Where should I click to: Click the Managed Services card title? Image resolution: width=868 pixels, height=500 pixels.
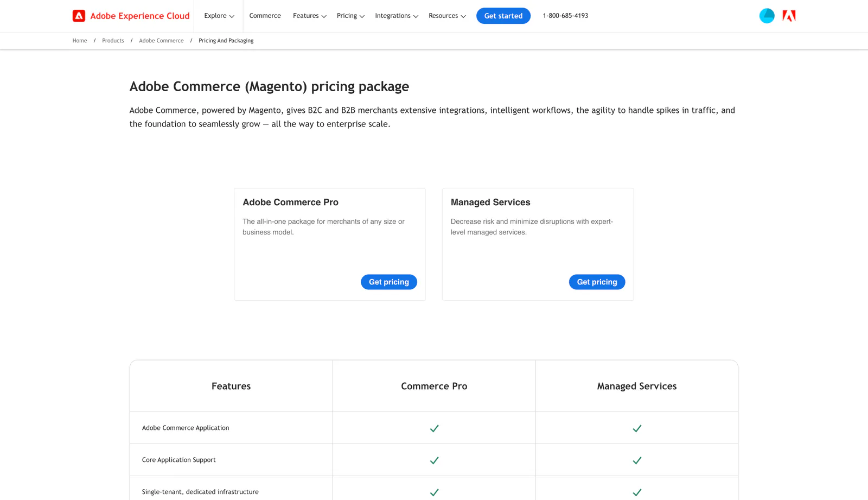click(x=490, y=202)
